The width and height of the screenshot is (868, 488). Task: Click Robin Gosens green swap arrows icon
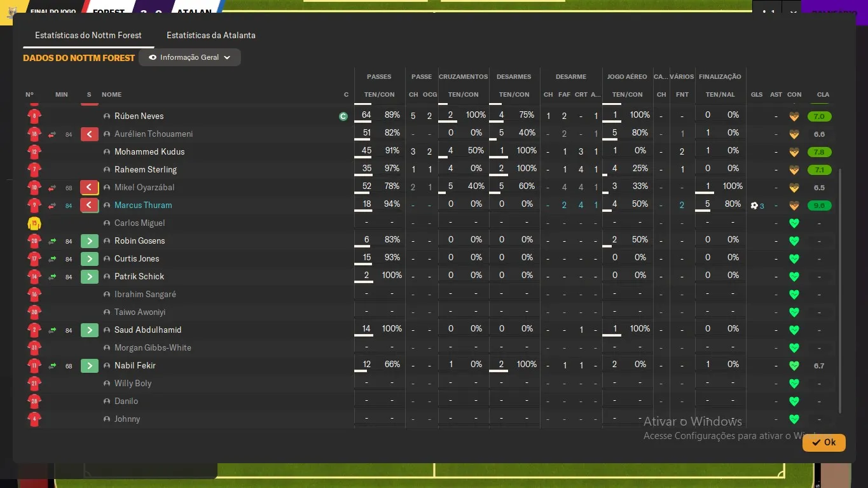52,241
